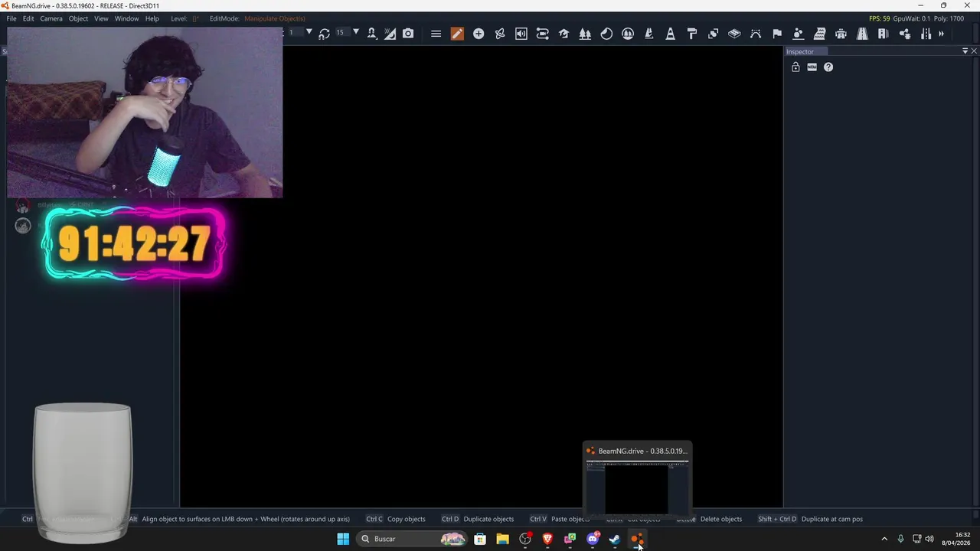Click the 'Copy objects' shortcut hint
This screenshot has height=551, width=980.
[x=406, y=519]
